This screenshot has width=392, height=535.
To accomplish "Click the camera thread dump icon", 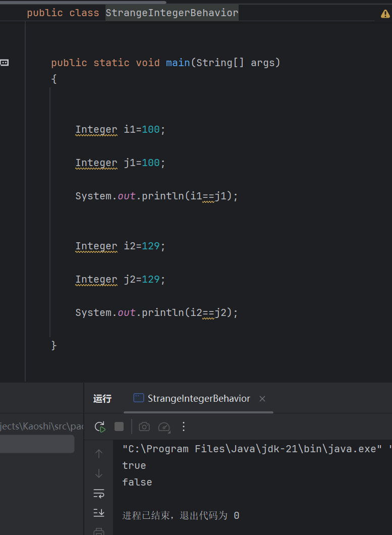I will tap(144, 426).
